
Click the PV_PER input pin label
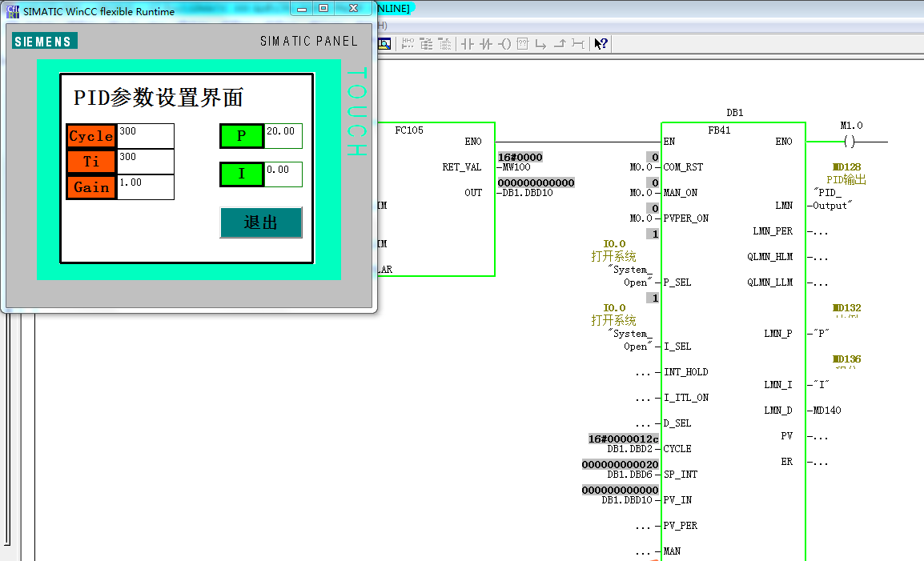tap(680, 526)
